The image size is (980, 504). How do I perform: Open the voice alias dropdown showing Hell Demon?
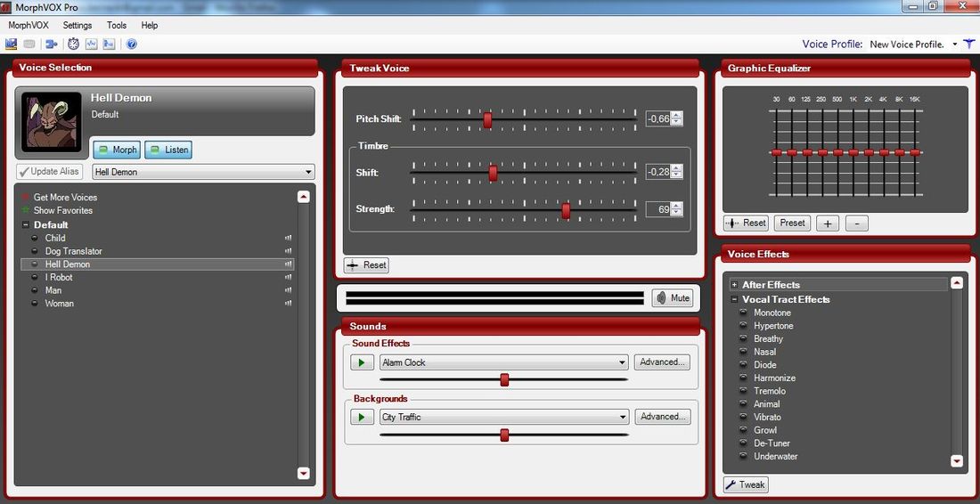point(203,172)
